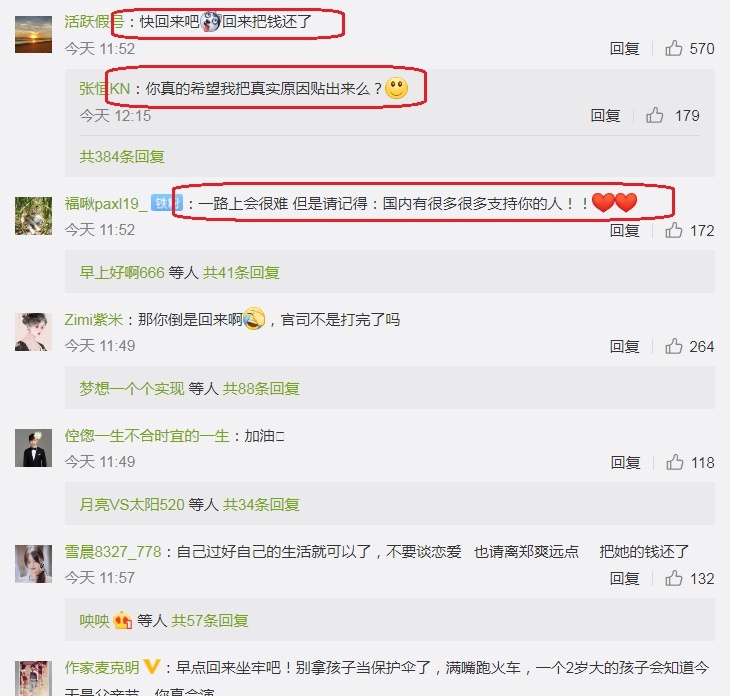Open 张恒KN's user profile link
730x696 pixels.
coord(104,88)
